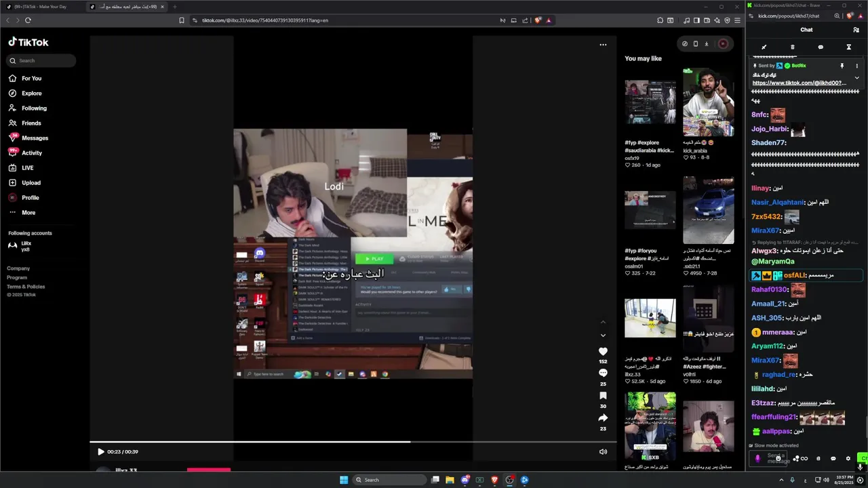Open a new browser tab
This screenshot has width=868, height=488.
(x=174, y=7)
